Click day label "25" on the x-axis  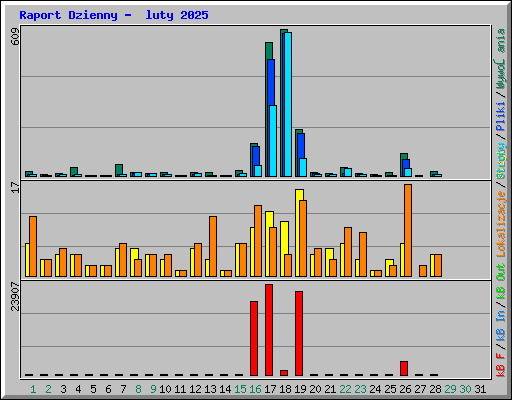point(390,389)
